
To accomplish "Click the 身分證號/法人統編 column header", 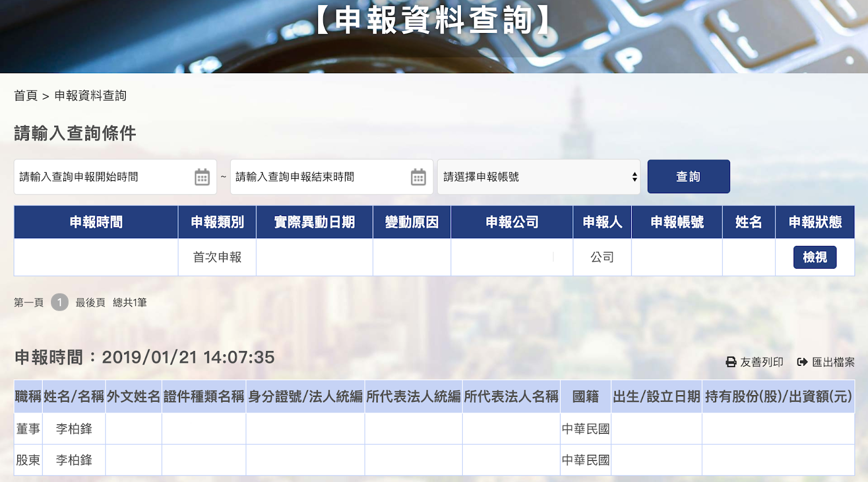I will [x=305, y=397].
